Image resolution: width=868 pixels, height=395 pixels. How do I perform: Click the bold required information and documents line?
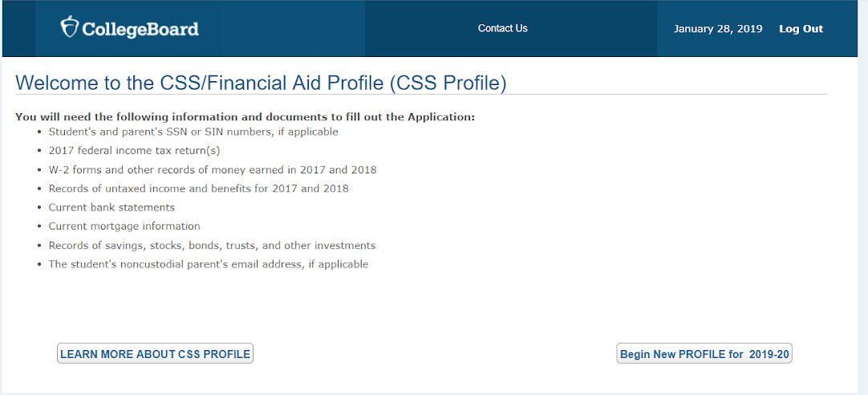pyautogui.click(x=245, y=117)
